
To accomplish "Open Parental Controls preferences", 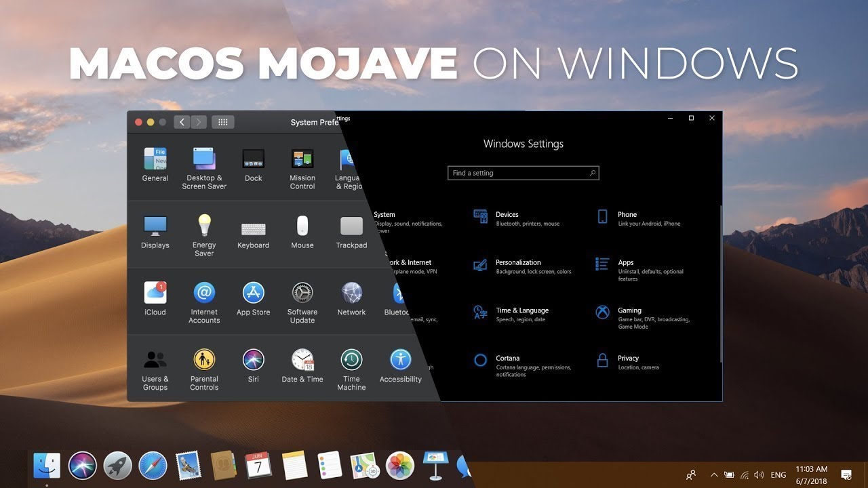I will point(204,369).
